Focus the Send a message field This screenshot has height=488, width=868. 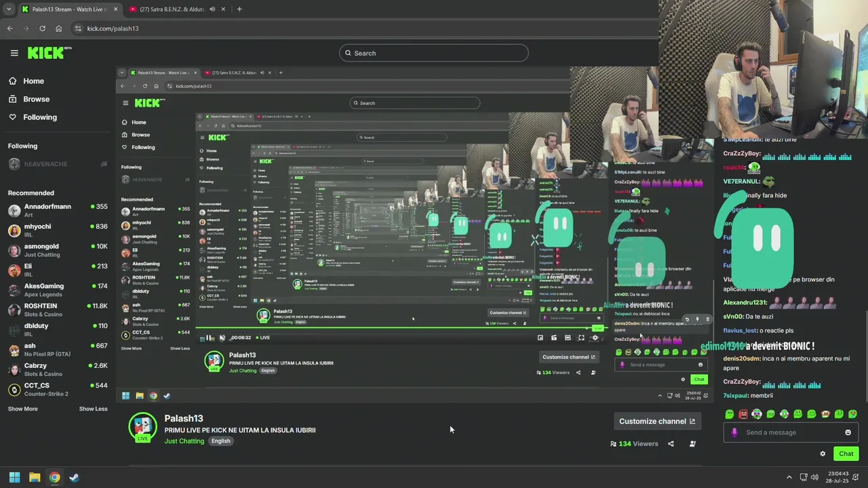pos(791,432)
